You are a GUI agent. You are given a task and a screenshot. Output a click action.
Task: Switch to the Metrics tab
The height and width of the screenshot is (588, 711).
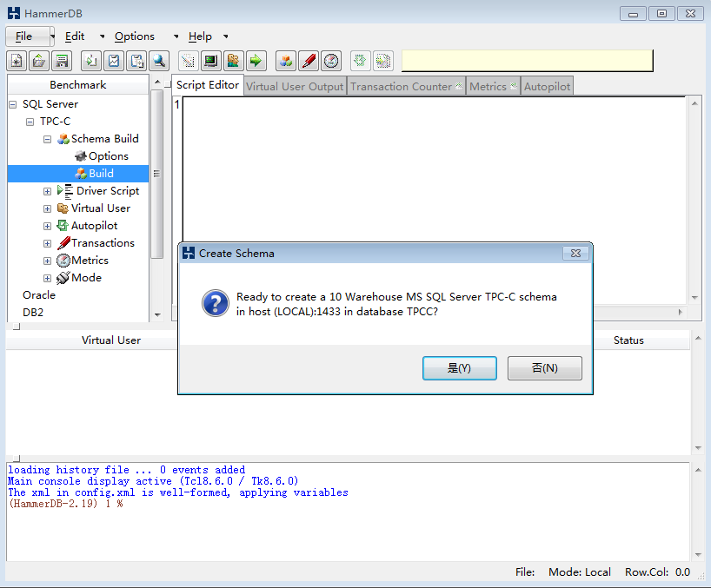tap(493, 86)
